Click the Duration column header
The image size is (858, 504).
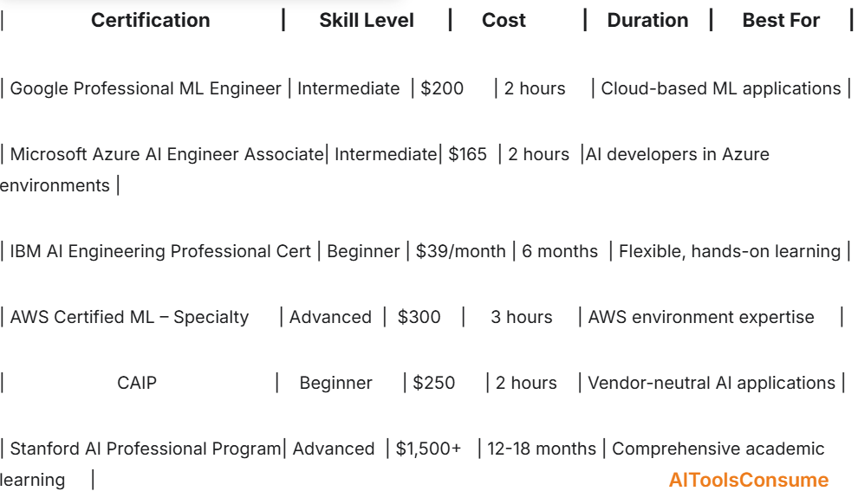click(x=647, y=20)
